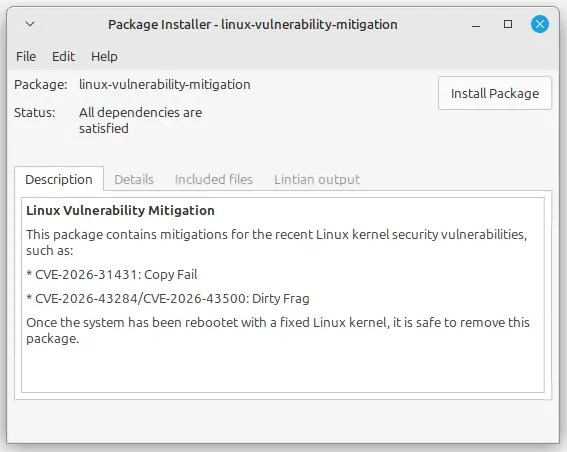View the Lintian output tab

click(317, 179)
